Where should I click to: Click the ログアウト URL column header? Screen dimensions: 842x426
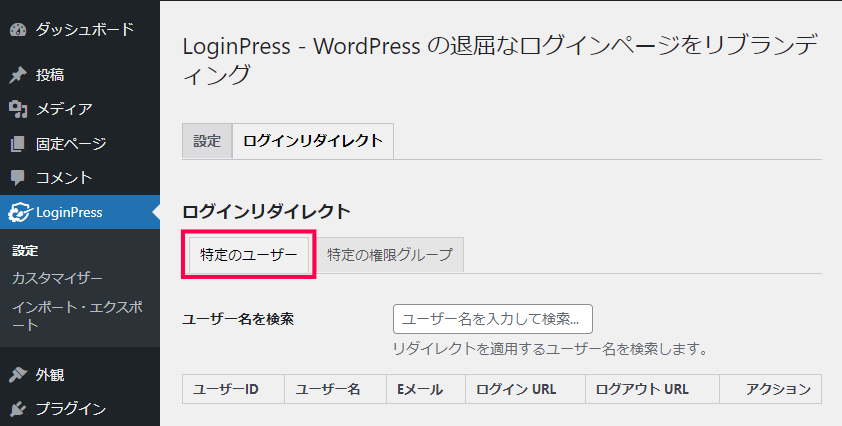(x=652, y=389)
